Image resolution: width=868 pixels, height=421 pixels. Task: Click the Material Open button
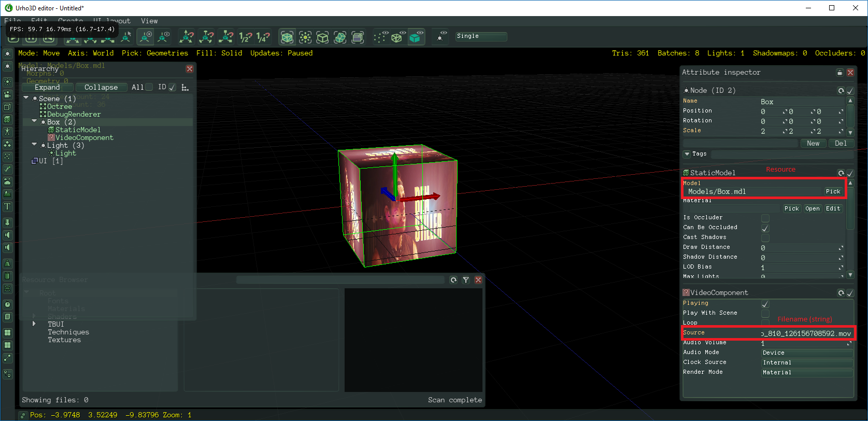point(813,209)
